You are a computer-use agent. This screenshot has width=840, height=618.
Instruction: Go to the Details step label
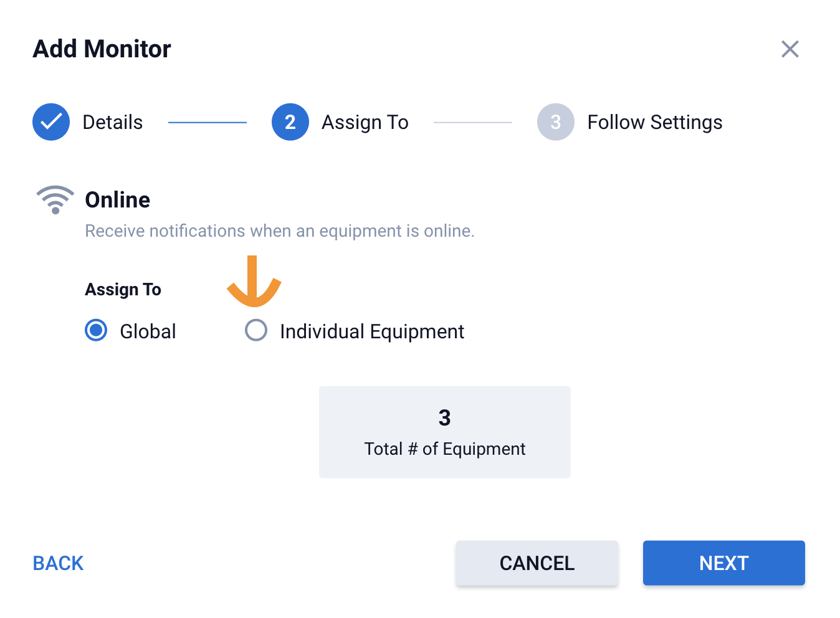pyautogui.click(x=113, y=122)
